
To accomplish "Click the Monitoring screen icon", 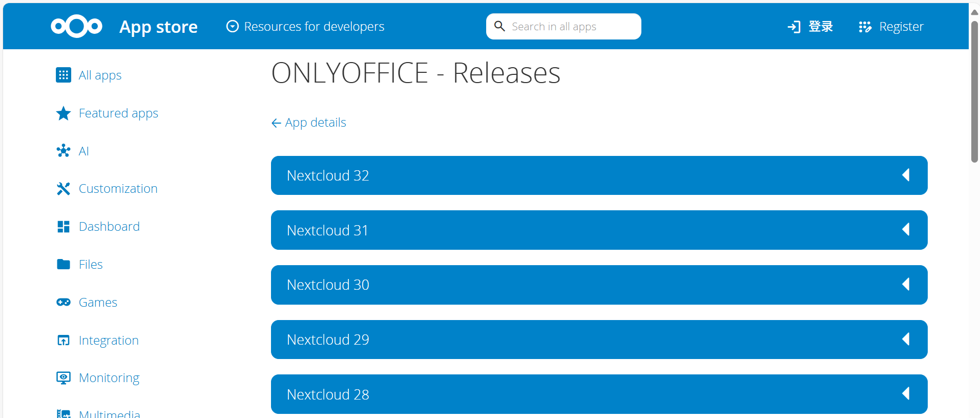I will 64,378.
